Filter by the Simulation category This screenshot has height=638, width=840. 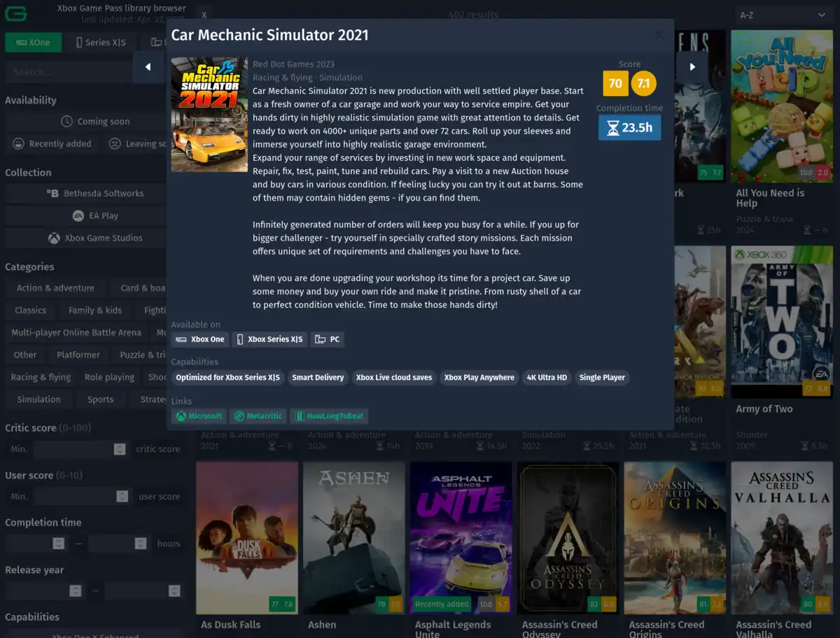pyautogui.click(x=38, y=399)
